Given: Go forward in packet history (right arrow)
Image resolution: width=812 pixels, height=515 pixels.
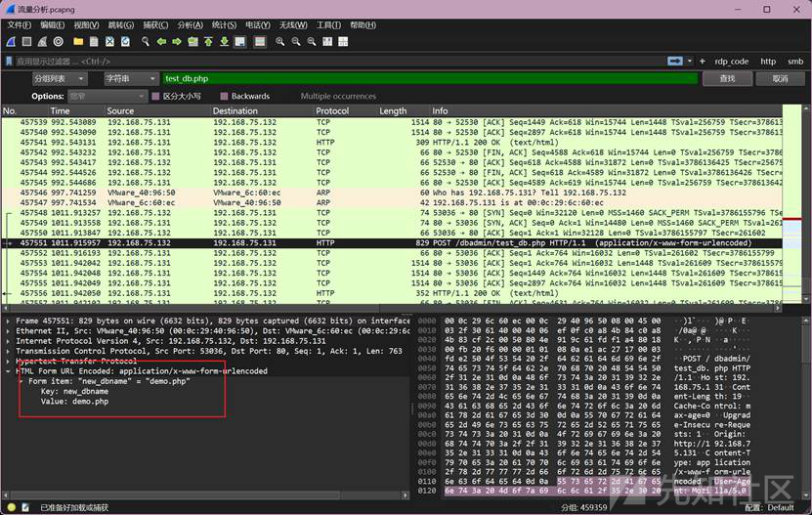Looking at the screenshot, I should coord(177,41).
